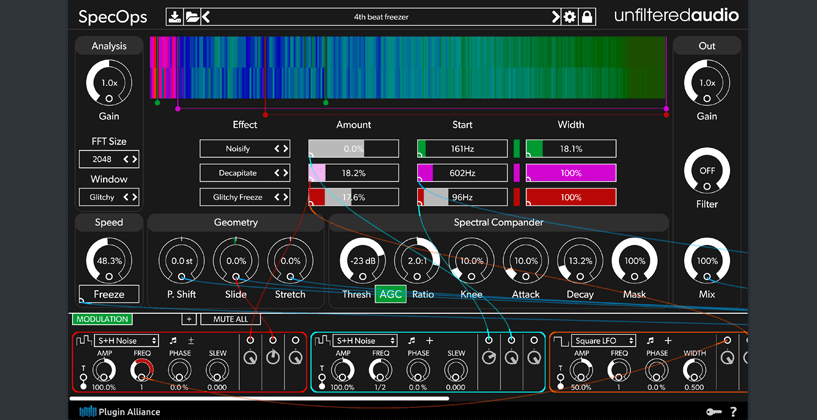Click the padlock lock icon
The height and width of the screenshot is (420, 817).
[x=587, y=17]
